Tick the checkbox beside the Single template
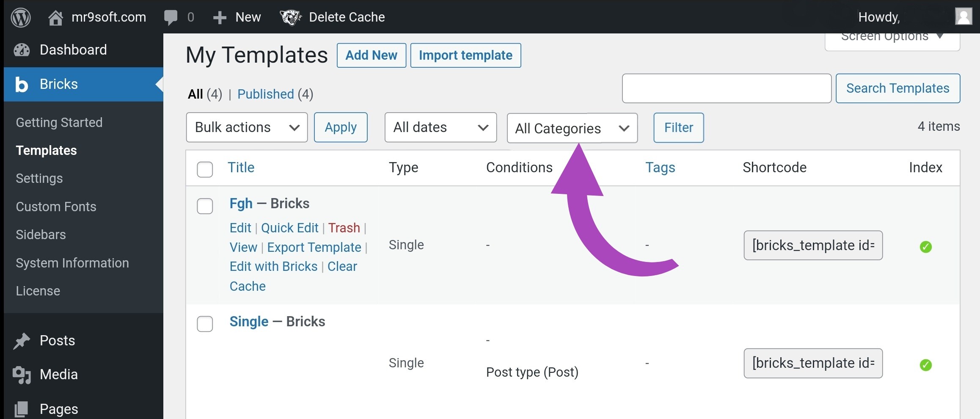This screenshot has width=980, height=419. point(205,324)
